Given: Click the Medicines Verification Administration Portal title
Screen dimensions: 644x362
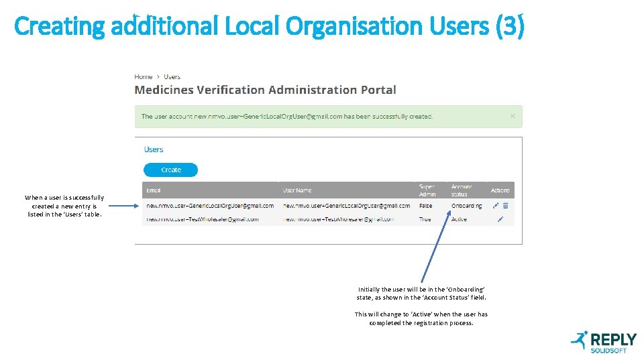Looking at the screenshot, I should coord(266,90).
